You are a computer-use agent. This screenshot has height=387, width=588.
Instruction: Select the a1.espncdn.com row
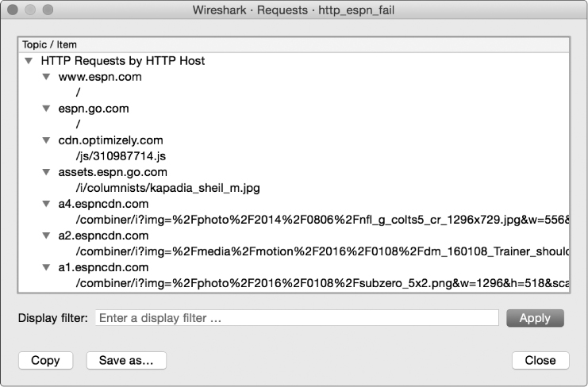[294, 267]
